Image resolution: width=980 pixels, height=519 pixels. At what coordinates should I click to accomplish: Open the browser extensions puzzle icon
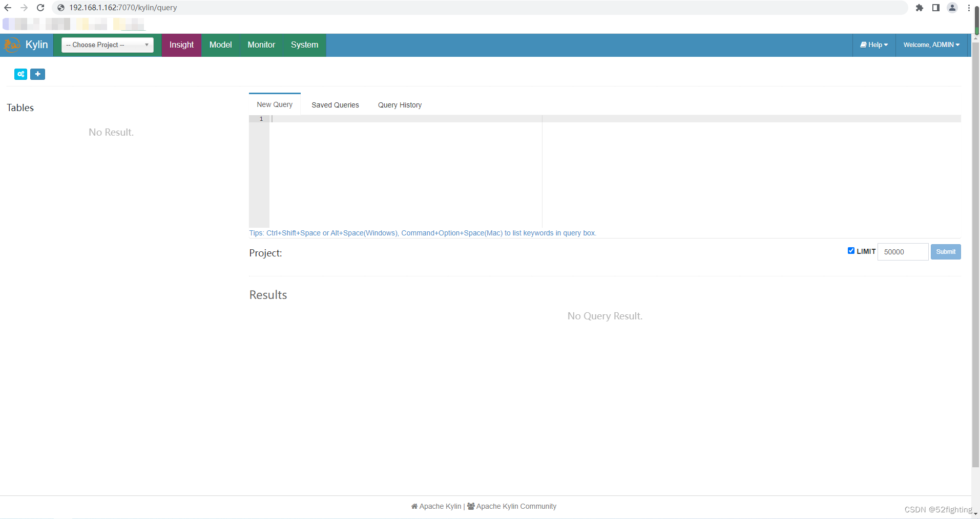920,8
